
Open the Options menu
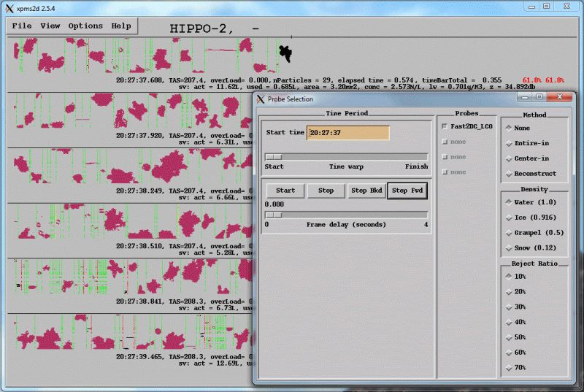[85, 26]
